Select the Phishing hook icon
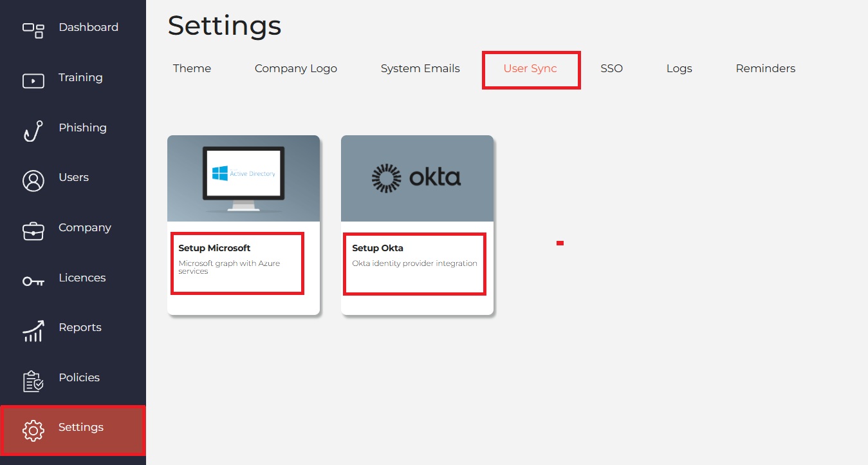This screenshot has height=465, width=868. (x=32, y=131)
